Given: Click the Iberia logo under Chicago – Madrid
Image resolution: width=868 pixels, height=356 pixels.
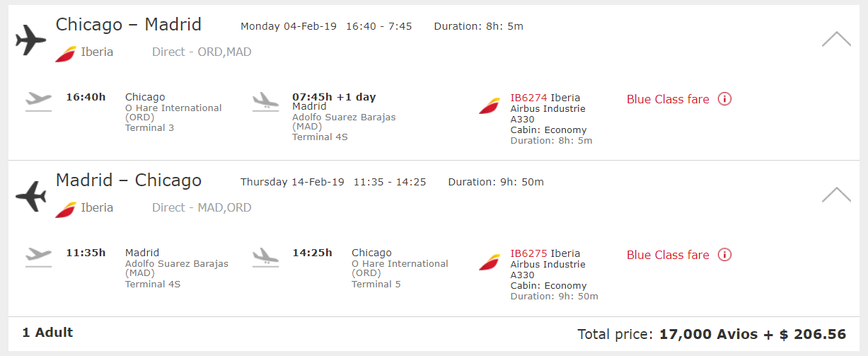Looking at the screenshot, I should 66,53.
